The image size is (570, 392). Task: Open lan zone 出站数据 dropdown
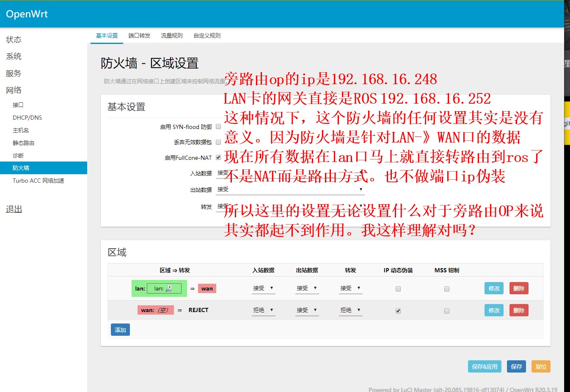[307, 288]
